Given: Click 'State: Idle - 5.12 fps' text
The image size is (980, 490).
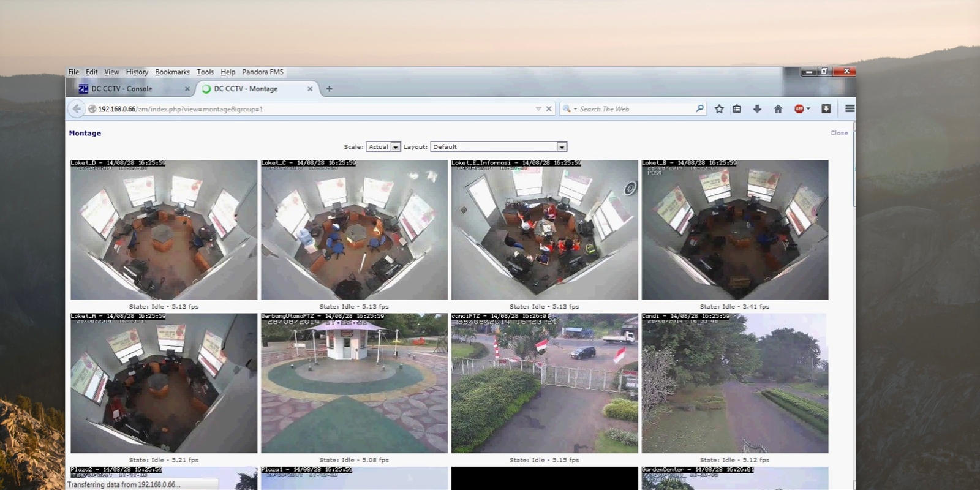Looking at the screenshot, I should click(x=734, y=459).
